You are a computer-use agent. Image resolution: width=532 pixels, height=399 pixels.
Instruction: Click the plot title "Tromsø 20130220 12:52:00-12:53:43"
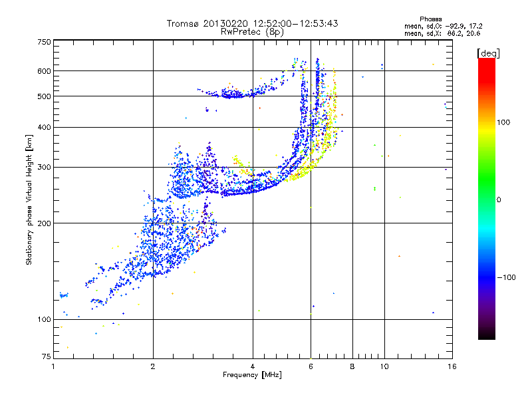coord(252,23)
